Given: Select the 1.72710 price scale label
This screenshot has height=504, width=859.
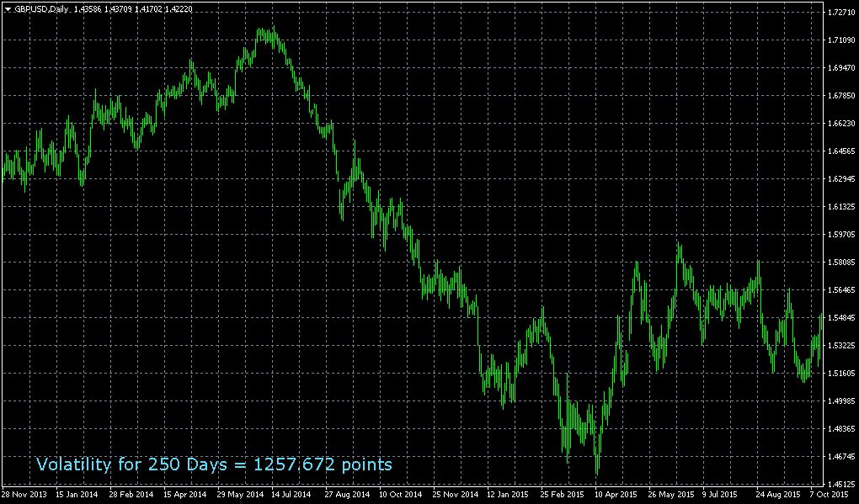Looking at the screenshot, I should click(x=842, y=12).
